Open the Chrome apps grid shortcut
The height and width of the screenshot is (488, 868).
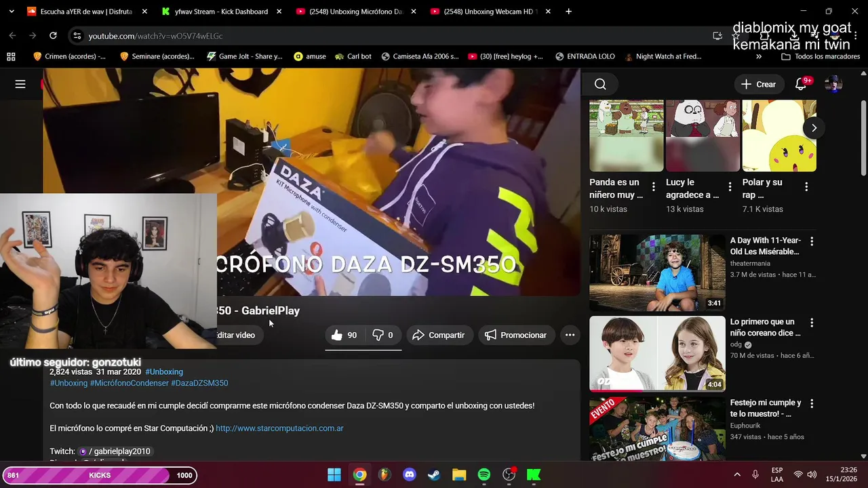coord(11,56)
